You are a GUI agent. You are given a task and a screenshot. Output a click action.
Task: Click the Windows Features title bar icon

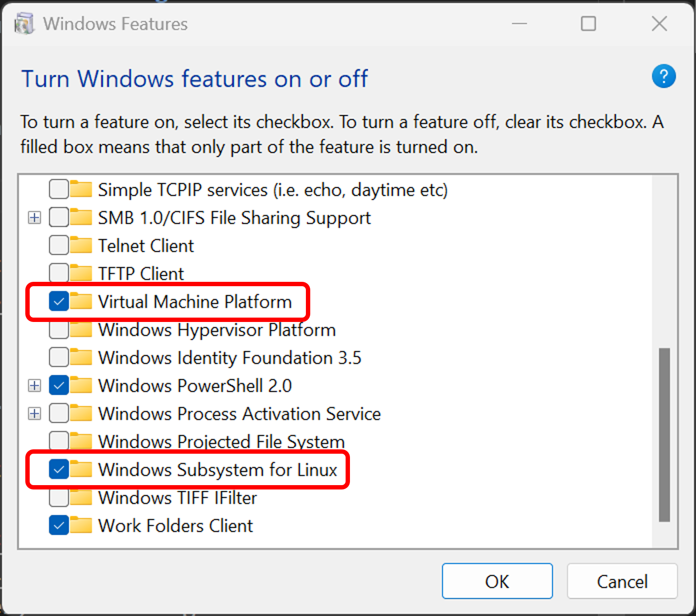point(24,24)
